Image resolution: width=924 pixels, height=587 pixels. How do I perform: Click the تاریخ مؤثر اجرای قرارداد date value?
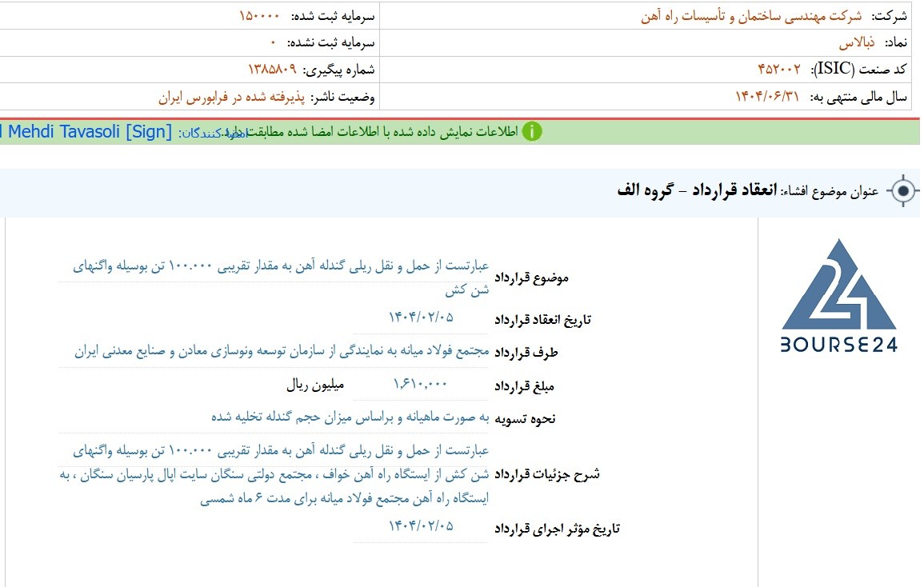[x=421, y=525]
